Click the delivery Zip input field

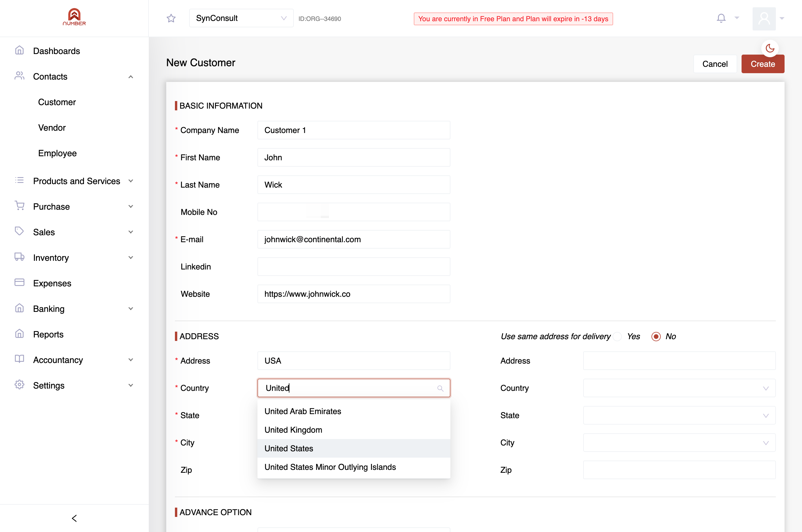pos(679,470)
